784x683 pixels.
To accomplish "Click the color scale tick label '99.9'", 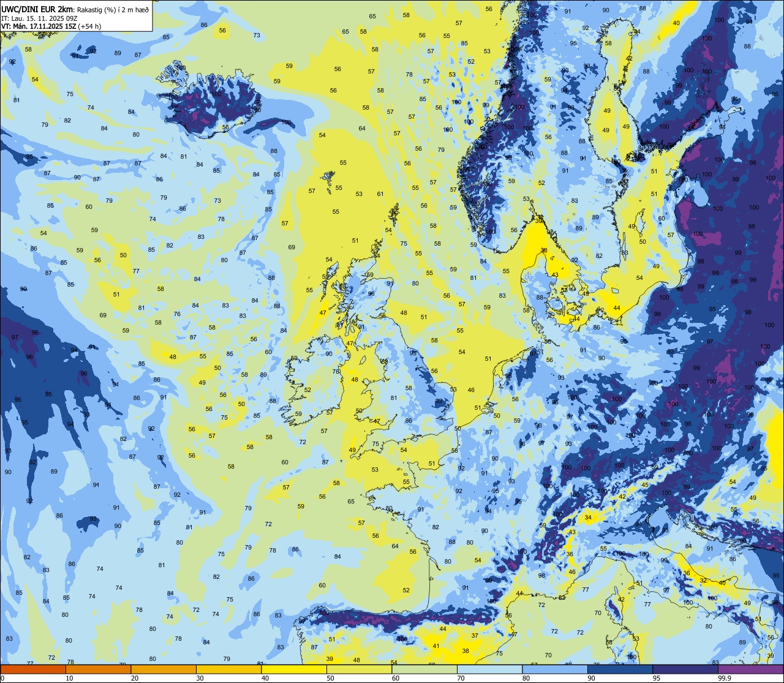I will click(x=725, y=678).
